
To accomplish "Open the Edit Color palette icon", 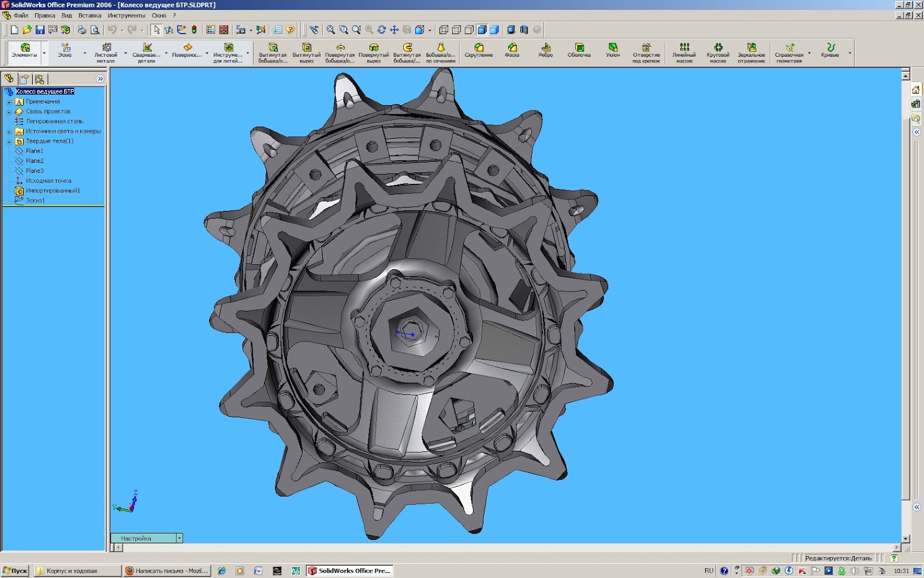I will point(211,29).
